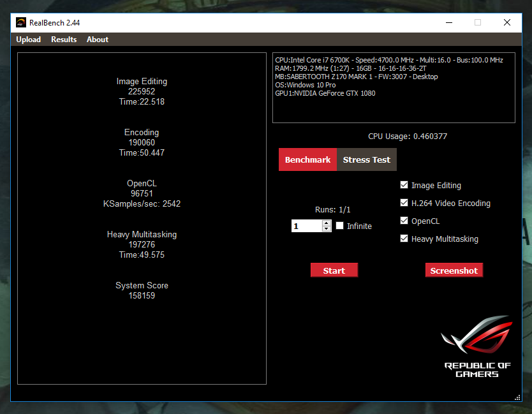Click the RealBench app icon in title bar

[21, 23]
